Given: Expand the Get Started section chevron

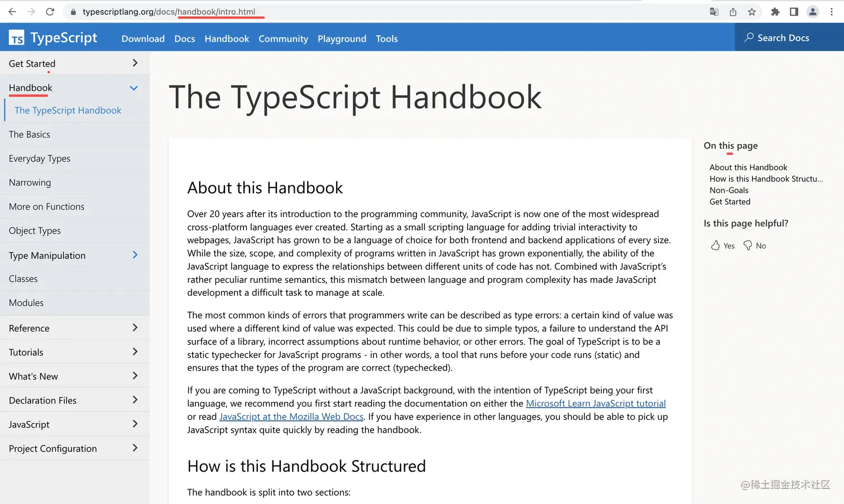Looking at the screenshot, I should click(x=135, y=63).
